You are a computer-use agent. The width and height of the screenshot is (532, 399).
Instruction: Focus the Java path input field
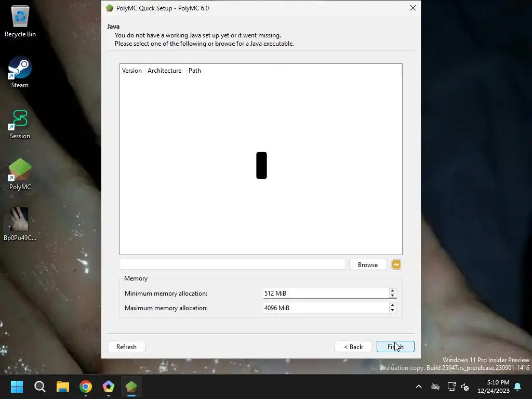pos(232,264)
